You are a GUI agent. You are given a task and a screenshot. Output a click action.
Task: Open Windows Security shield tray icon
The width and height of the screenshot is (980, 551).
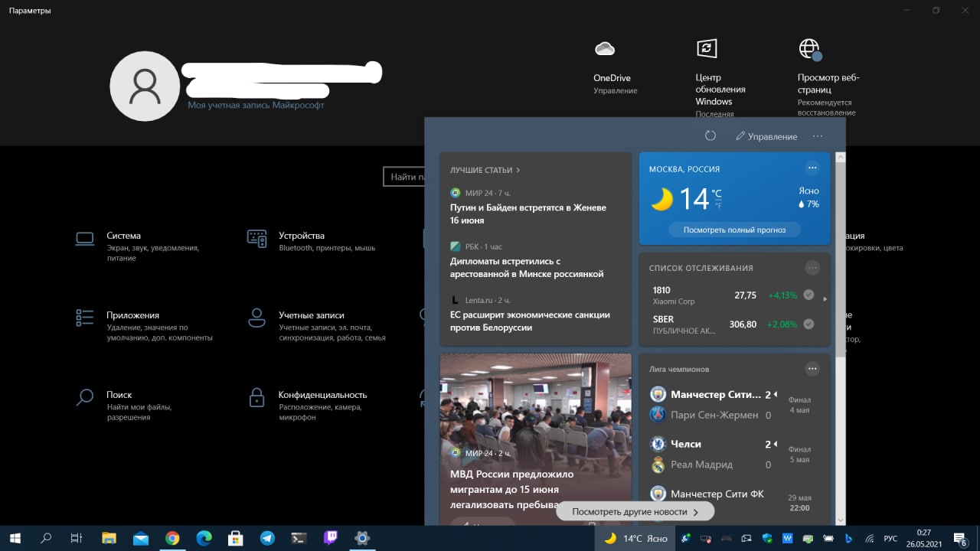tap(768, 539)
